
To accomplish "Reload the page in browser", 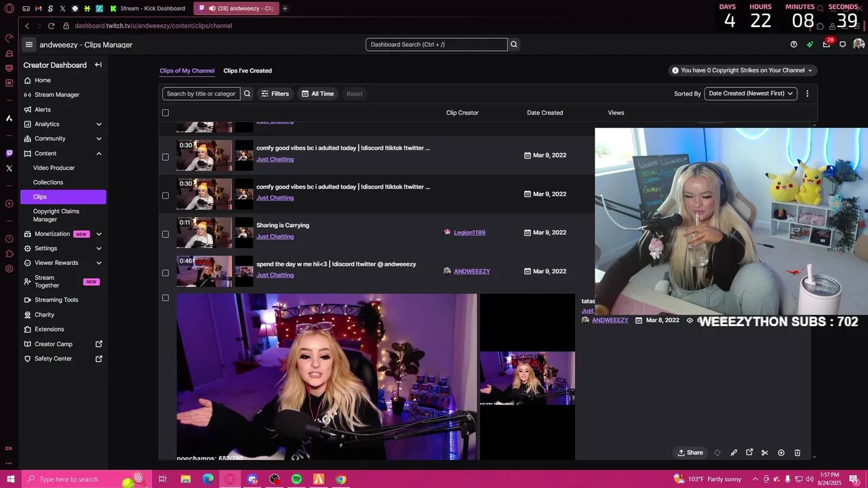I will click(x=51, y=26).
